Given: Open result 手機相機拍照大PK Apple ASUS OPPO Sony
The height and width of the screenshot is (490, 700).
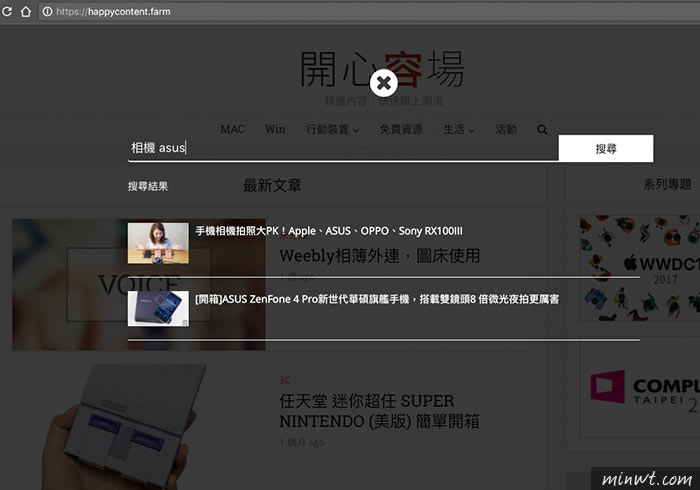Looking at the screenshot, I should tap(329, 231).
